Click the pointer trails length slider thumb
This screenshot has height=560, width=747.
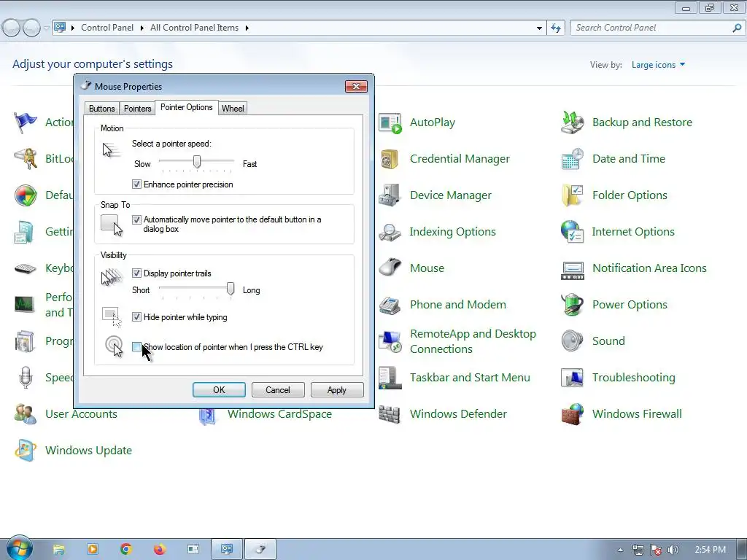pyautogui.click(x=231, y=289)
